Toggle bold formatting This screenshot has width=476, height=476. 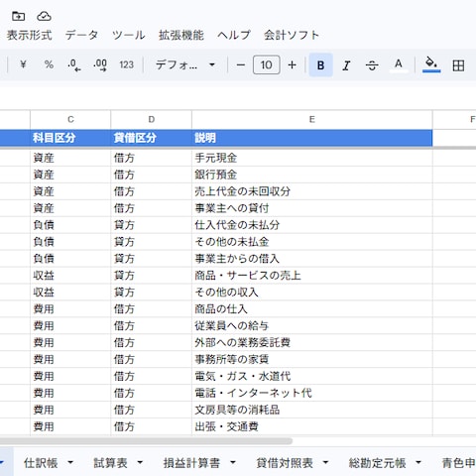pos(320,64)
